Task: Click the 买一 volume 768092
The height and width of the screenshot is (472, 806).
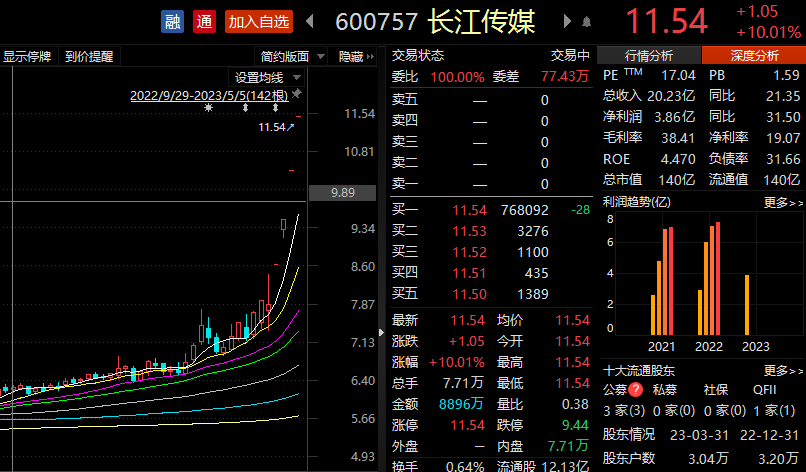Action: [x=524, y=210]
